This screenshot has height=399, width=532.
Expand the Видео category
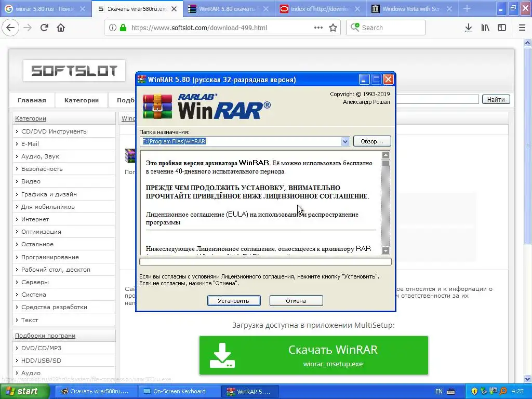coord(31,181)
